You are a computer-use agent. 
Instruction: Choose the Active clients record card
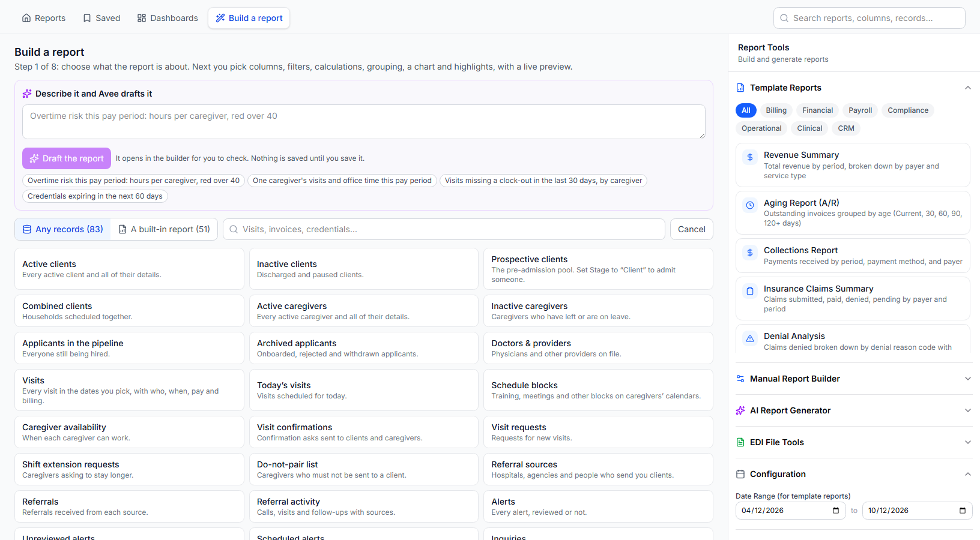point(129,269)
